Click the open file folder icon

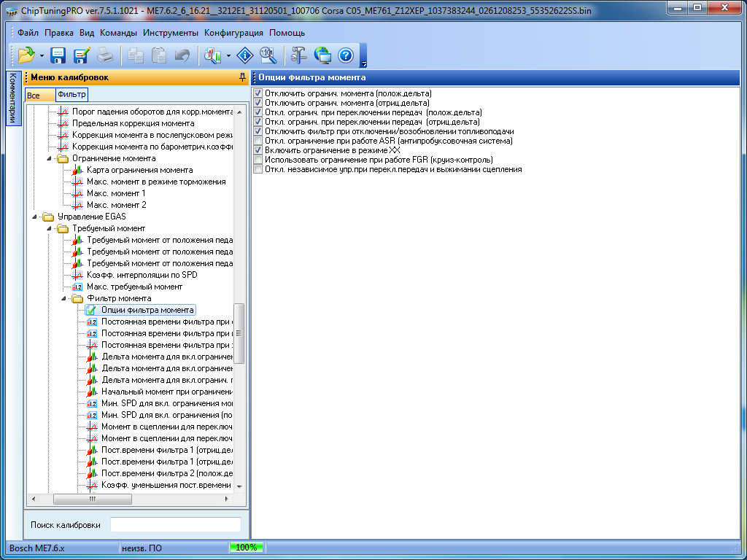tap(26, 55)
